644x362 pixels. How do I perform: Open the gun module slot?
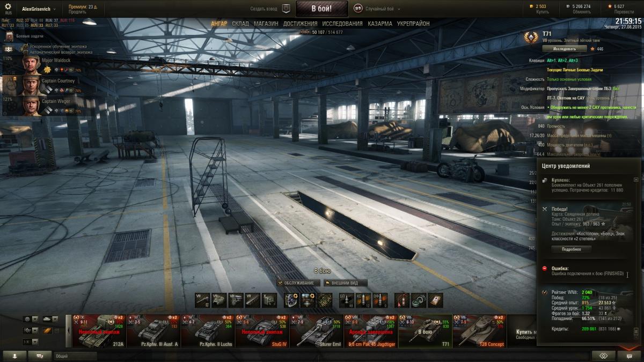tap(203, 300)
